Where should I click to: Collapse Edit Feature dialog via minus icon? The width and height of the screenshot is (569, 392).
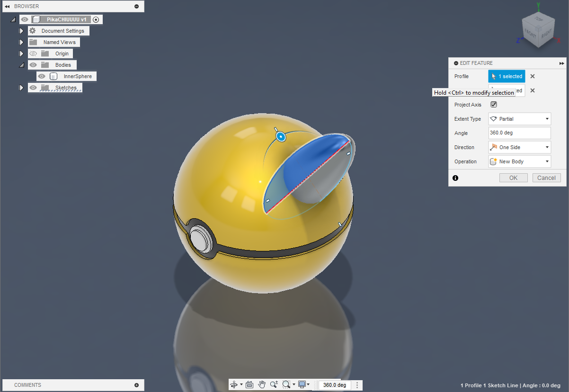[456, 63]
